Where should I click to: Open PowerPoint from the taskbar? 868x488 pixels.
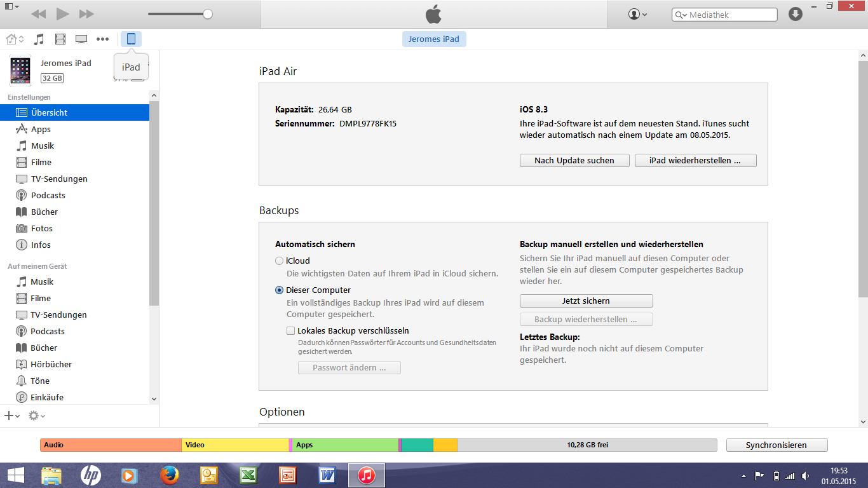[287, 475]
